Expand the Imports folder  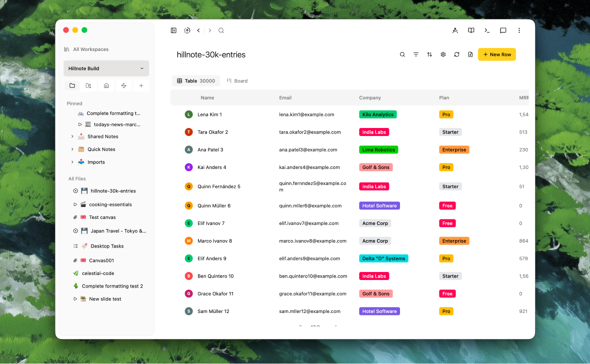pos(72,162)
